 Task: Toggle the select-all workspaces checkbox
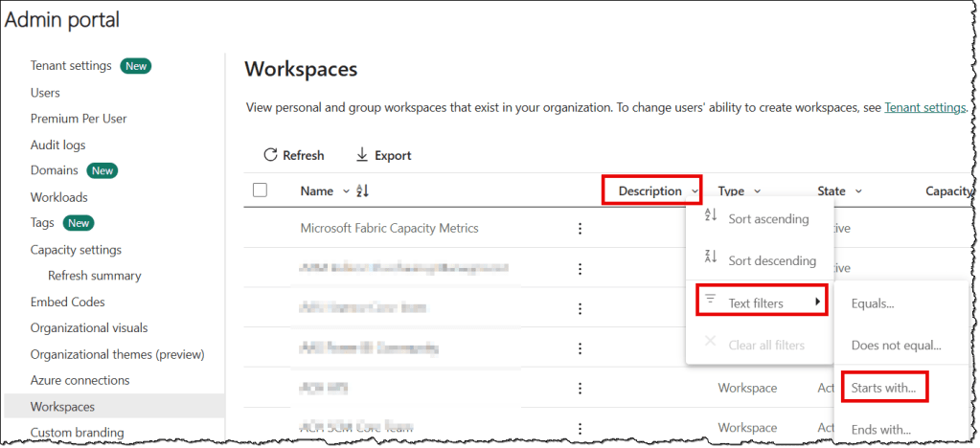point(260,190)
